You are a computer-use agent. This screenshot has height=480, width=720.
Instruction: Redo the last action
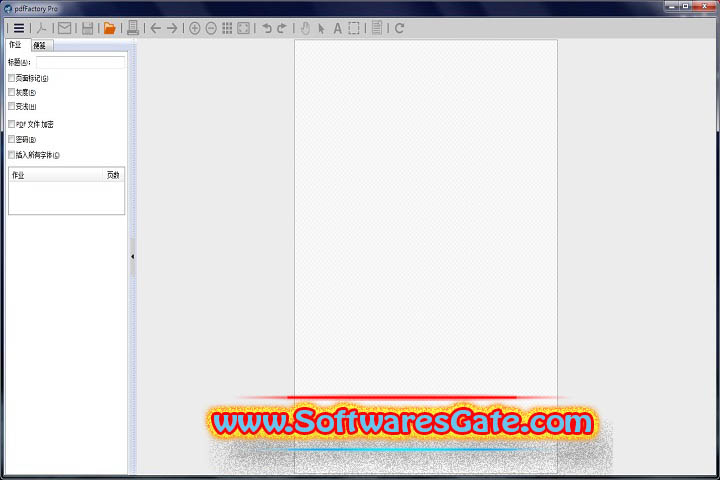click(282, 28)
